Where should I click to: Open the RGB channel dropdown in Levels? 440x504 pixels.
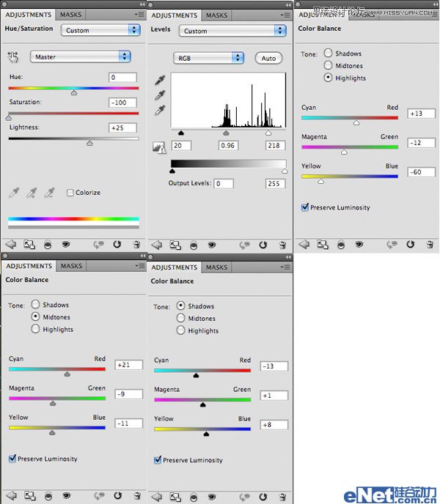(x=208, y=58)
